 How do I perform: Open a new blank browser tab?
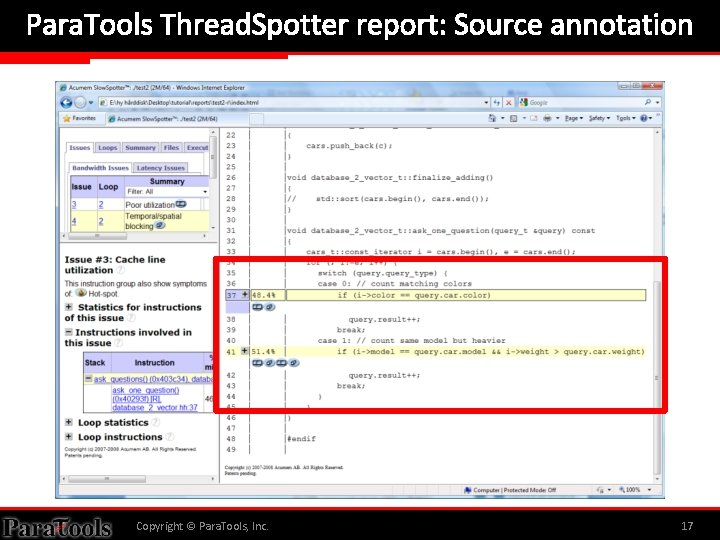(257, 119)
